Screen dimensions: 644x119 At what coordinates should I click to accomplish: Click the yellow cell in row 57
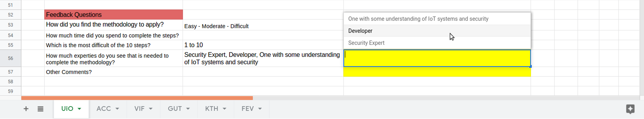[437, 72]
